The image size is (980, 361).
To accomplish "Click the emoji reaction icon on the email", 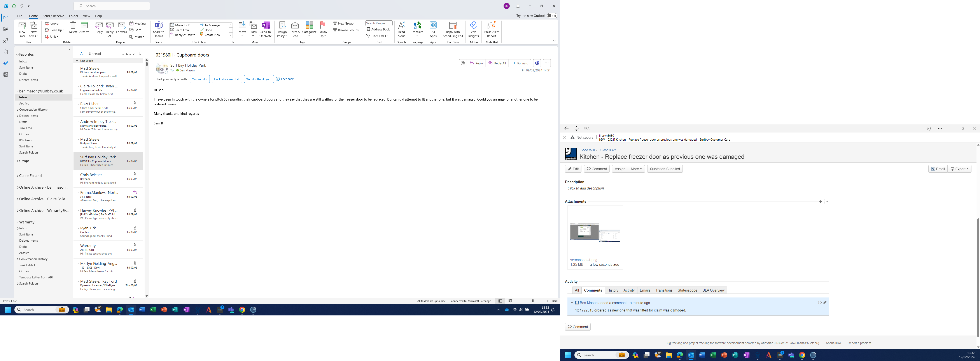I will click(463, 63).
